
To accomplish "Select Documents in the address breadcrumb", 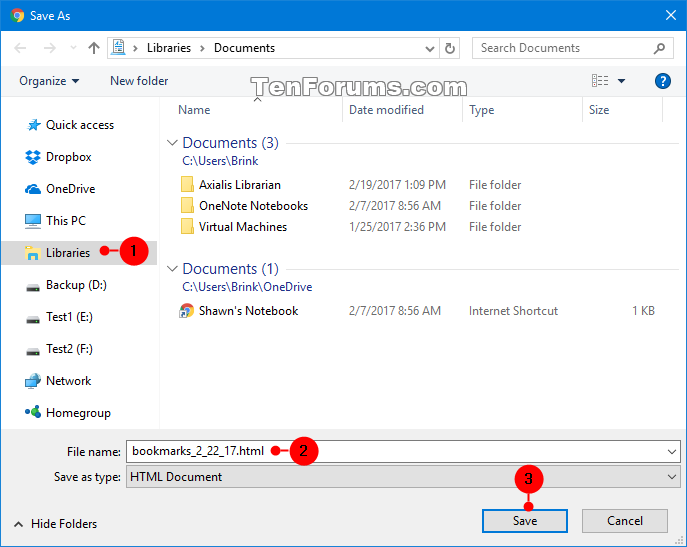I will click(244, 48).
